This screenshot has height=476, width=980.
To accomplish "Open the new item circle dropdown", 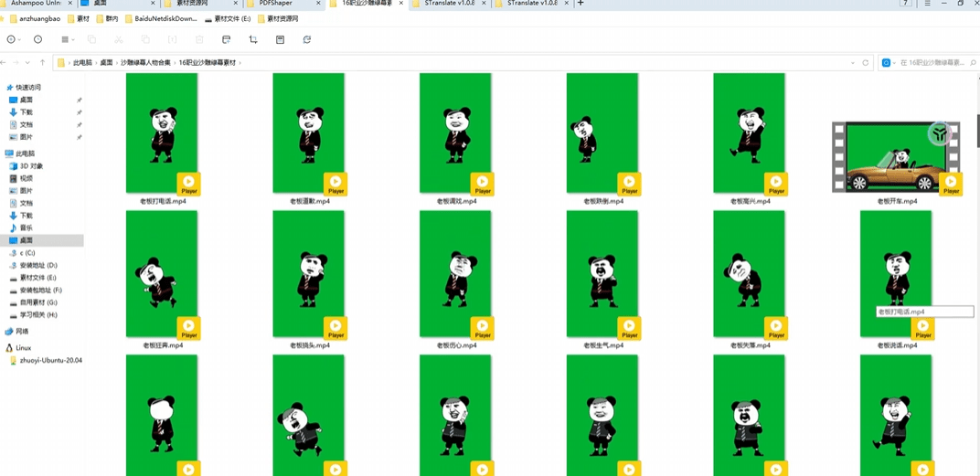I will coord(13,40).
